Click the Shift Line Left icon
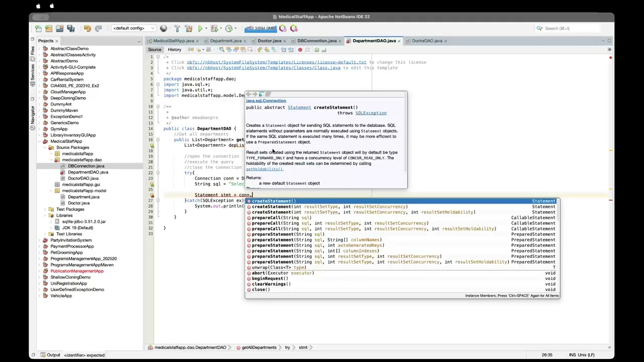 tap(283, 50)
